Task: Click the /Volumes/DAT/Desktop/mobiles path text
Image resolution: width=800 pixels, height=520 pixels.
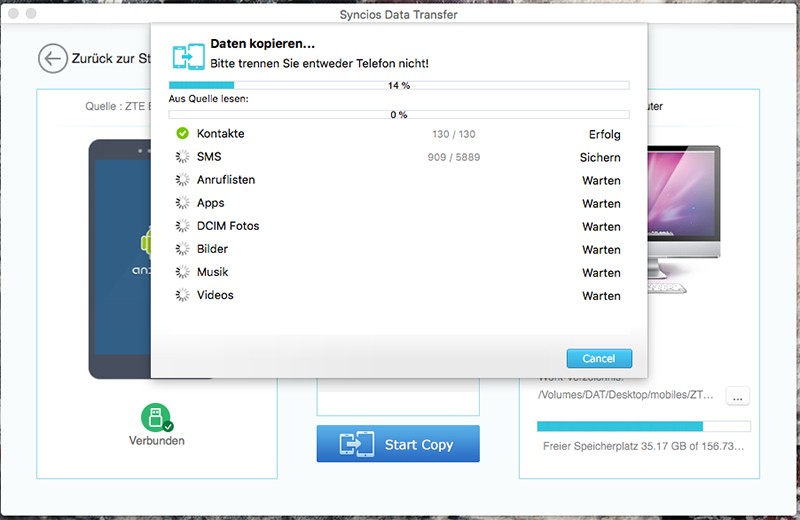Action: (x=626, y=394)
